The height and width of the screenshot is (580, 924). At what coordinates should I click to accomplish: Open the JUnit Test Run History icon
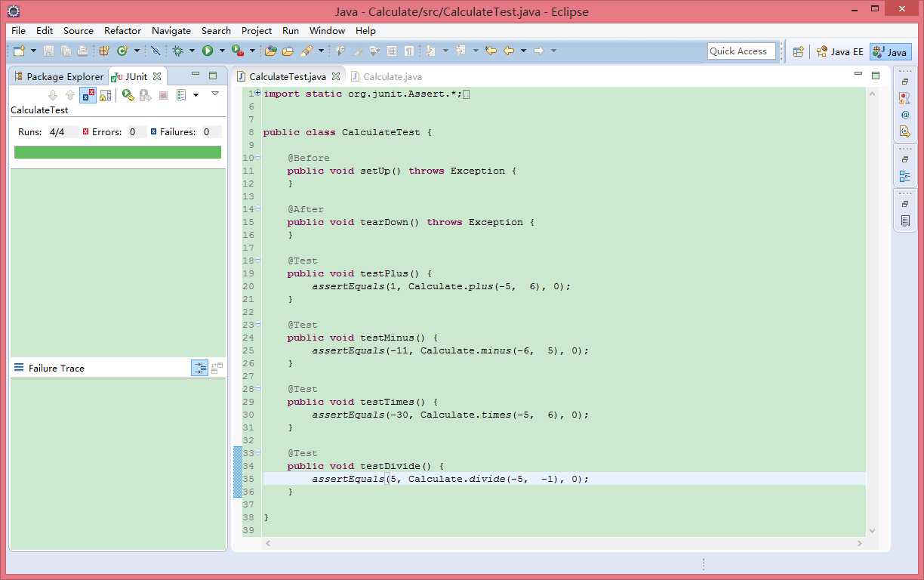pos(181,95)
